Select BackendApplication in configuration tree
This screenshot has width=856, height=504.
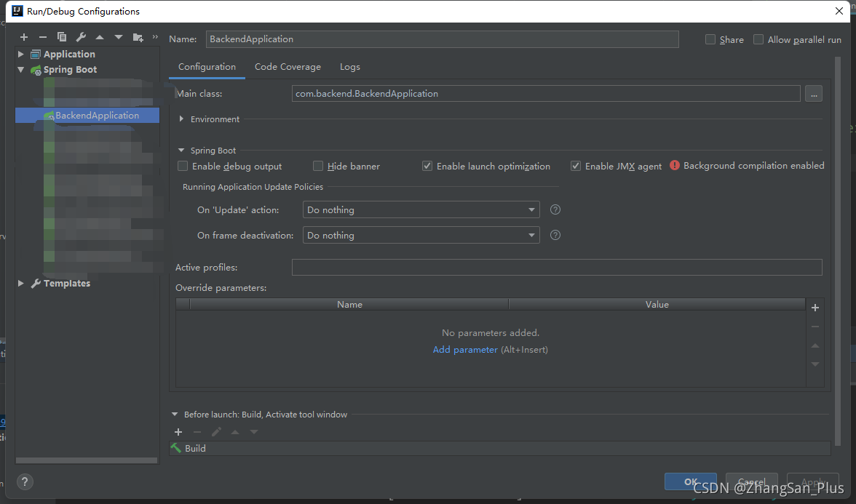point(87,115)
